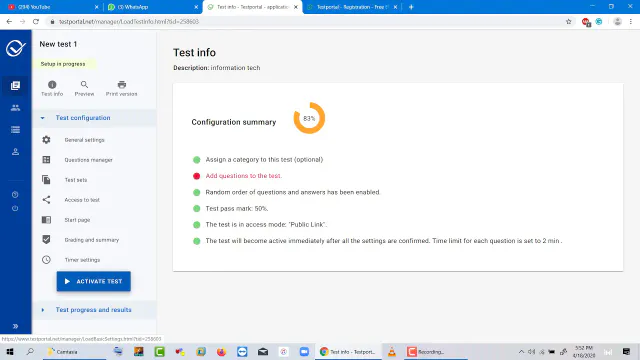Click the Access to test menu label
This screenshot has width=640, height=360.
point(82,200)
